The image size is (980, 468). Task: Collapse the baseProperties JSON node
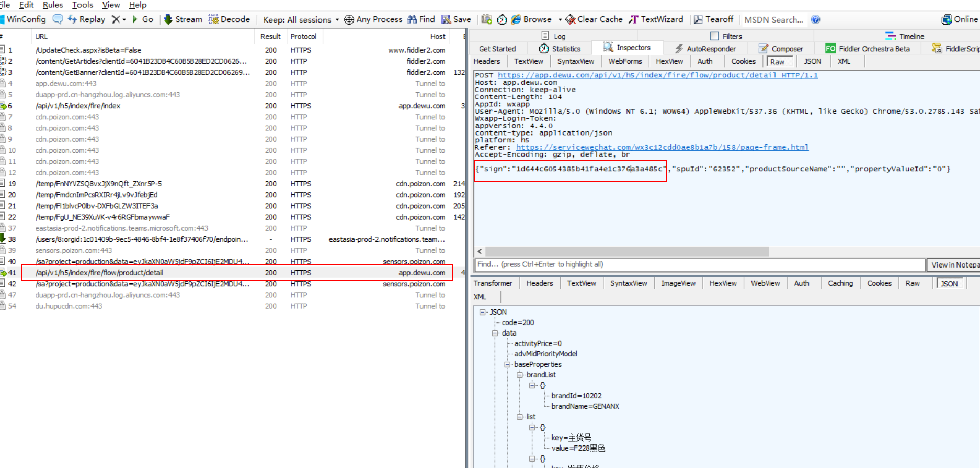pyautogui.click(x=507, y=364)
